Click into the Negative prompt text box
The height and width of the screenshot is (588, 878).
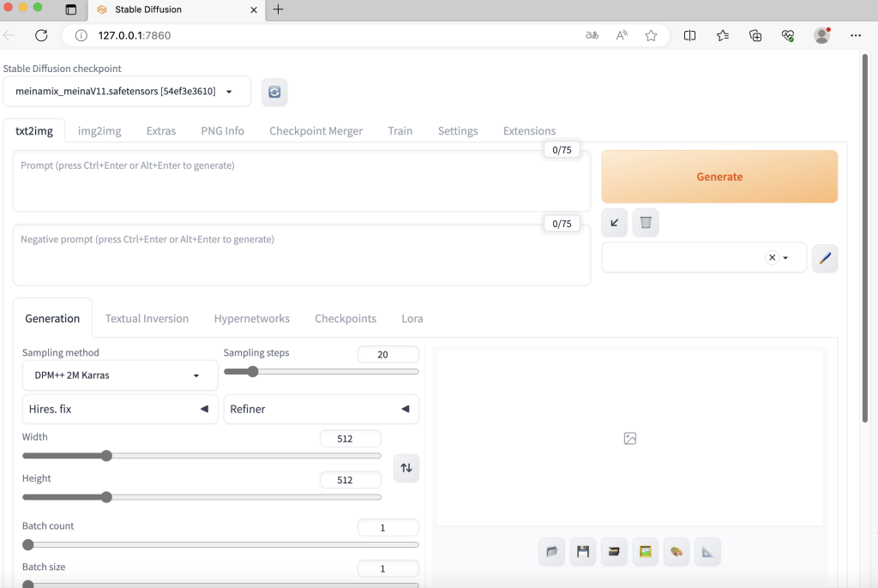301,255
